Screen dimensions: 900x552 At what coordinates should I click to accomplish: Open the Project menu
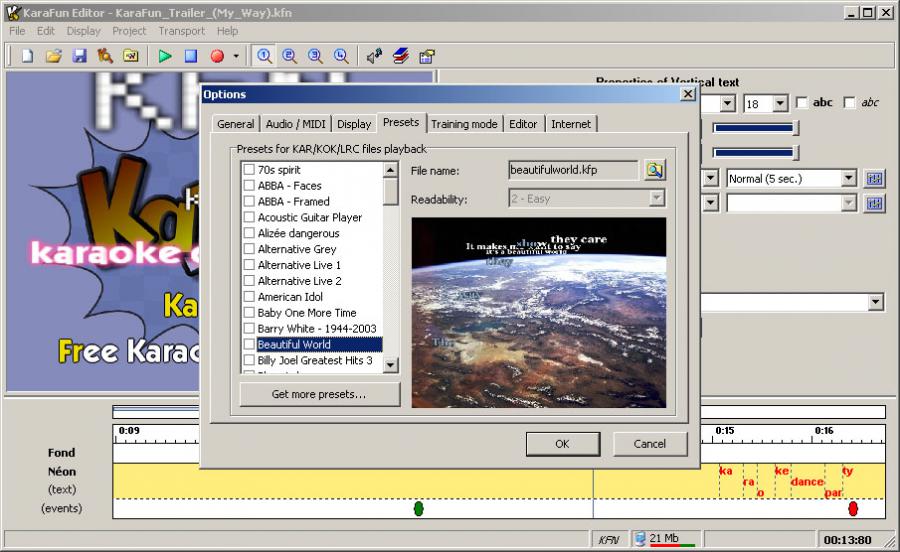[x=129, y=31]
